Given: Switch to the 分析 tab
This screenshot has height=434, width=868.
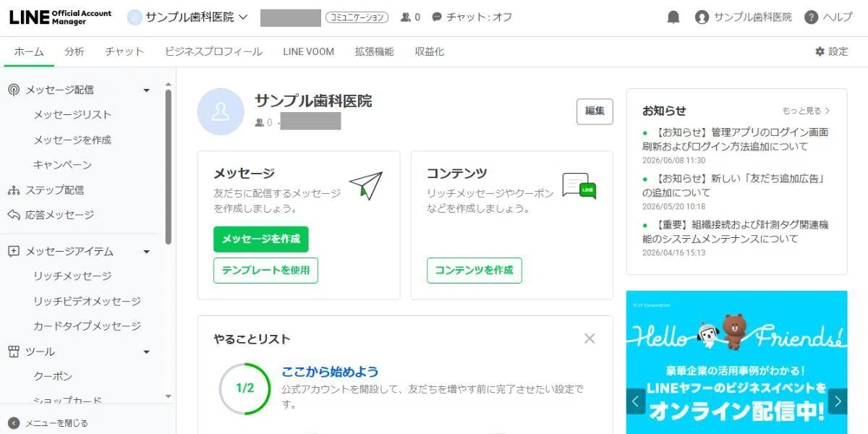Looking at the screenshot, I should 75,51.
